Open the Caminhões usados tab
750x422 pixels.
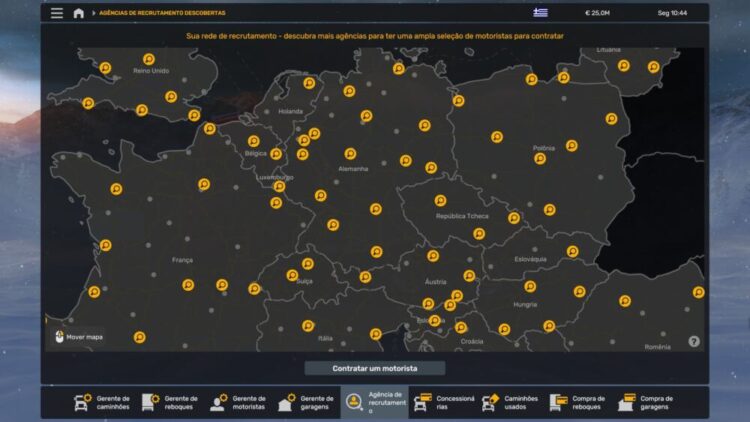tap(510, 402)
